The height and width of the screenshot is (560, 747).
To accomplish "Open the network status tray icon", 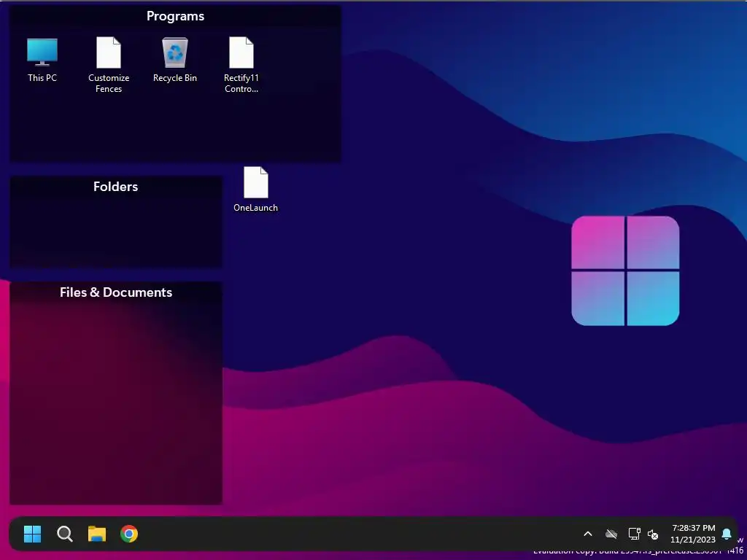I will [x=634, y=534].
